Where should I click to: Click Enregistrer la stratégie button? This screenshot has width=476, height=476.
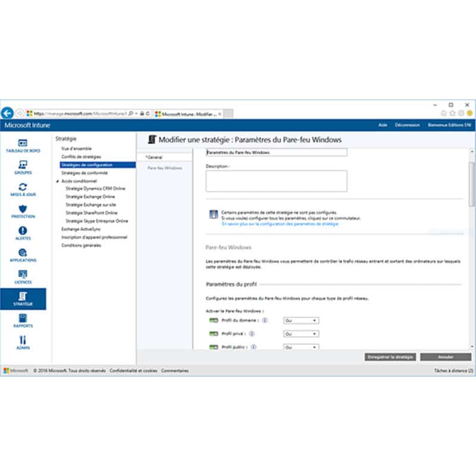pyautogui.click(x=390, y=357)
